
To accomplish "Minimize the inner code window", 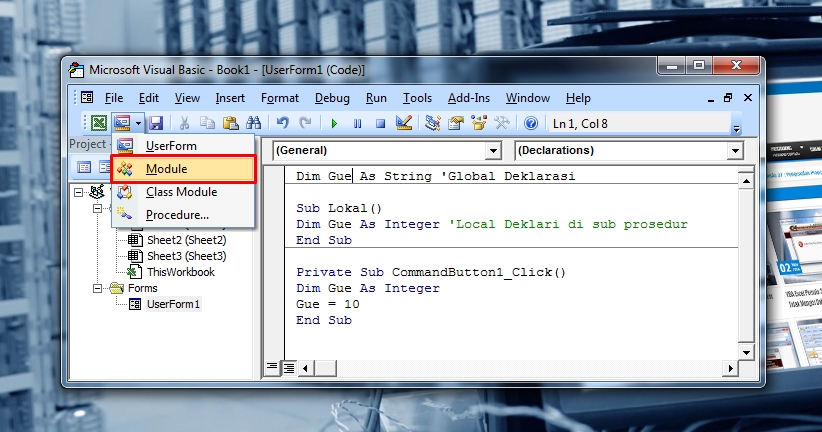I will (711, 99).
